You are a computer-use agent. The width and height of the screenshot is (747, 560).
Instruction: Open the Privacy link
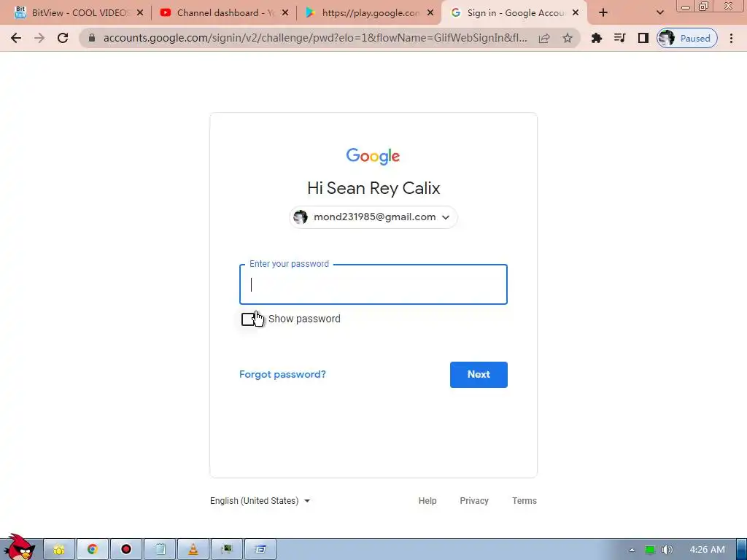[x=474, y=501]
